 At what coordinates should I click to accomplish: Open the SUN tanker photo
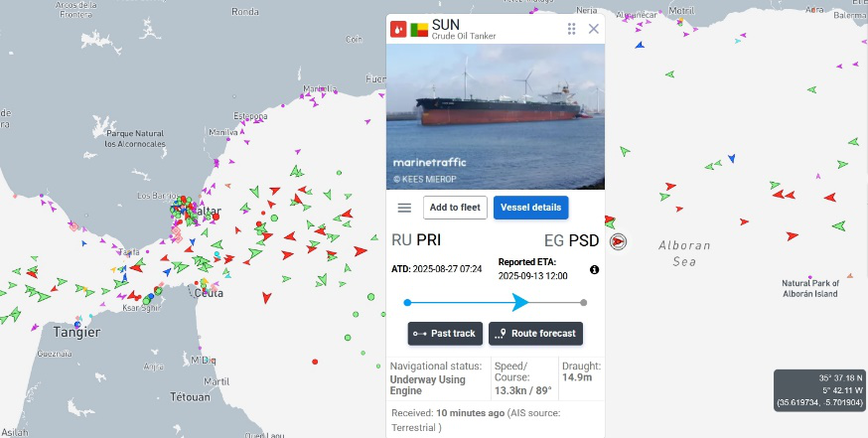point(496,117)
